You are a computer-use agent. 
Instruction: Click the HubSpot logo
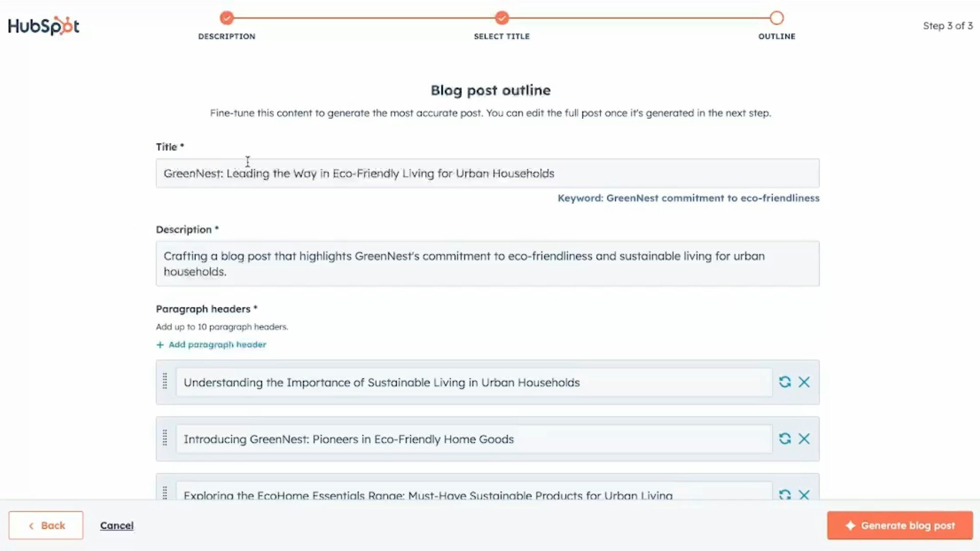pyautogui.click(x=43, y=26)
